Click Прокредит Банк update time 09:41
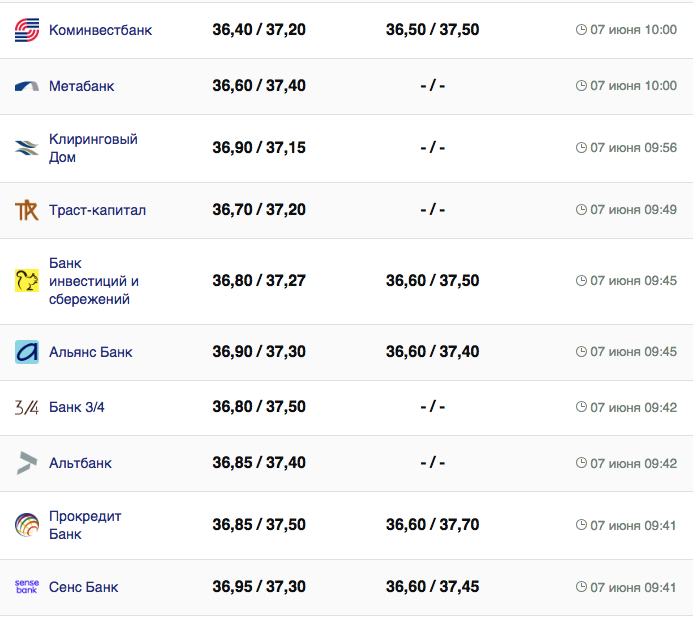This screenshot has height=617, width=694. click(x=633, y=525)
